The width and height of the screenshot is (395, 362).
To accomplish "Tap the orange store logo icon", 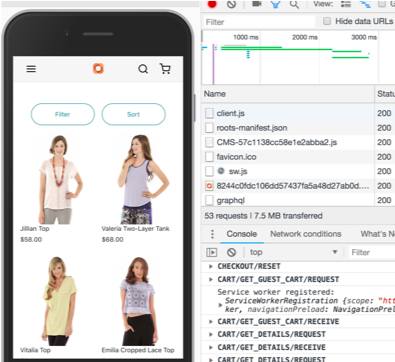I will [x=98, y=68].
